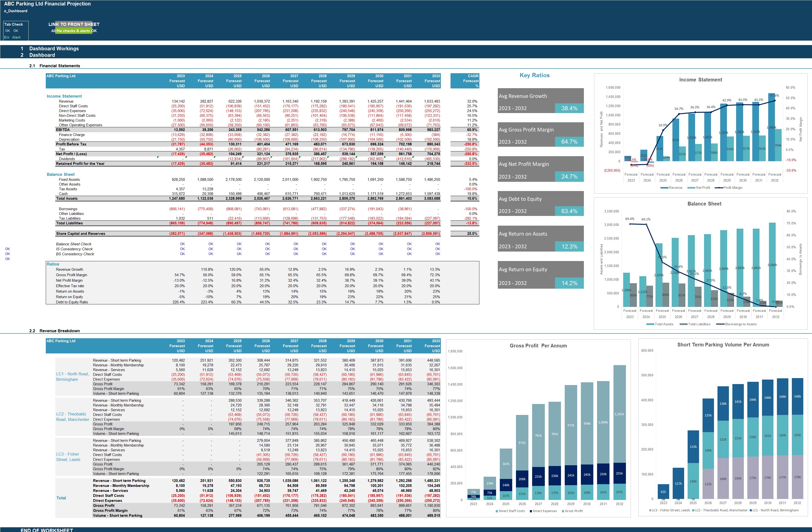Click the Dashboard section heading number 2
The height and width of the screenshot is (532, 812).
tap(22, 55)
